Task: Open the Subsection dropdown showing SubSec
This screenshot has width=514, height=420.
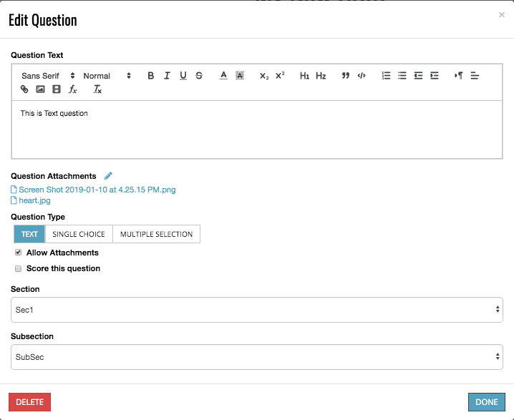Action: pos(257,357)
